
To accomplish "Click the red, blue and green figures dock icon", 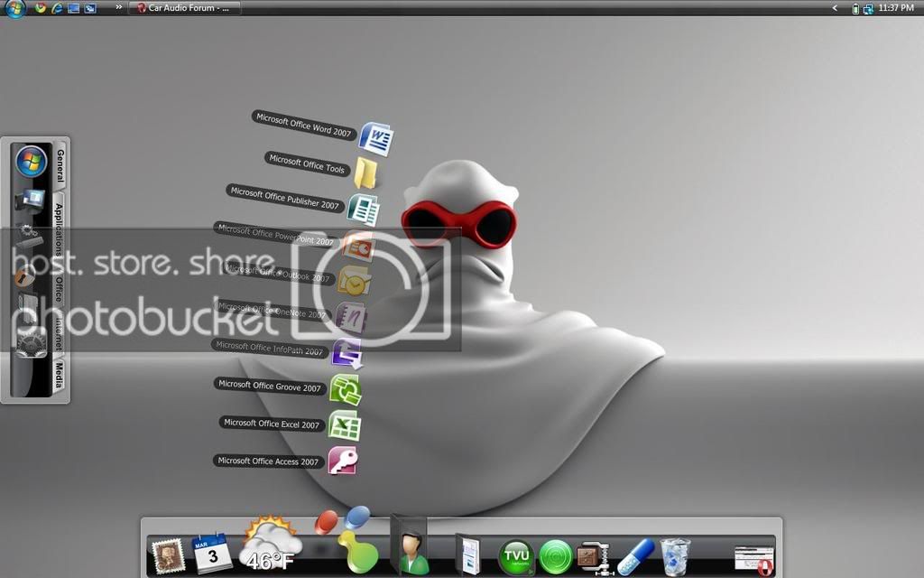I will 349,540.
